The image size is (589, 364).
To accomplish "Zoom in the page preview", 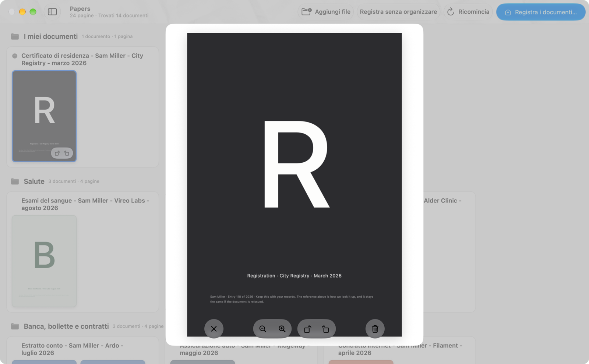I will pyautogui.click(x=282, y=329).
